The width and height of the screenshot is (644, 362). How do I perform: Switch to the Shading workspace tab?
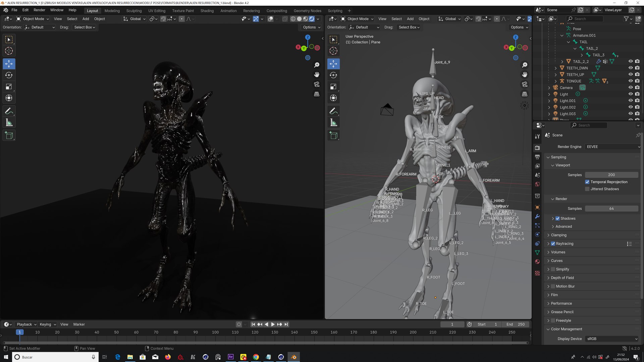point(207,11)
